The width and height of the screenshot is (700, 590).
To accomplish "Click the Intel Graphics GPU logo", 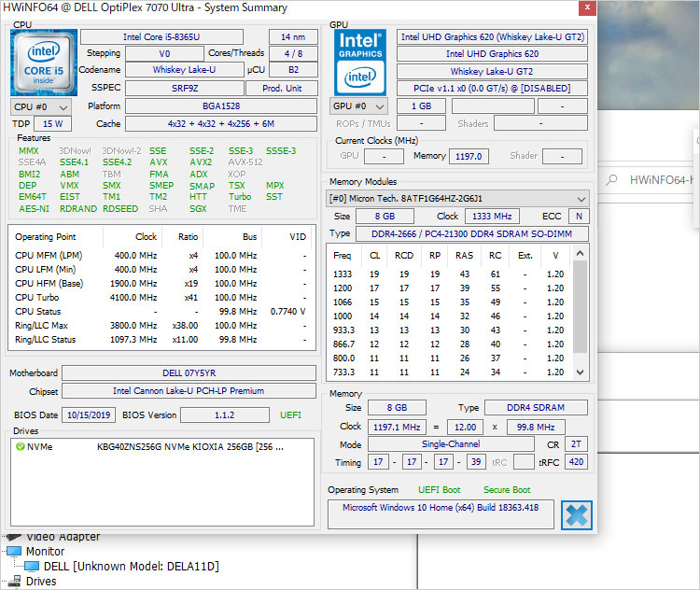I will (360, 63).
